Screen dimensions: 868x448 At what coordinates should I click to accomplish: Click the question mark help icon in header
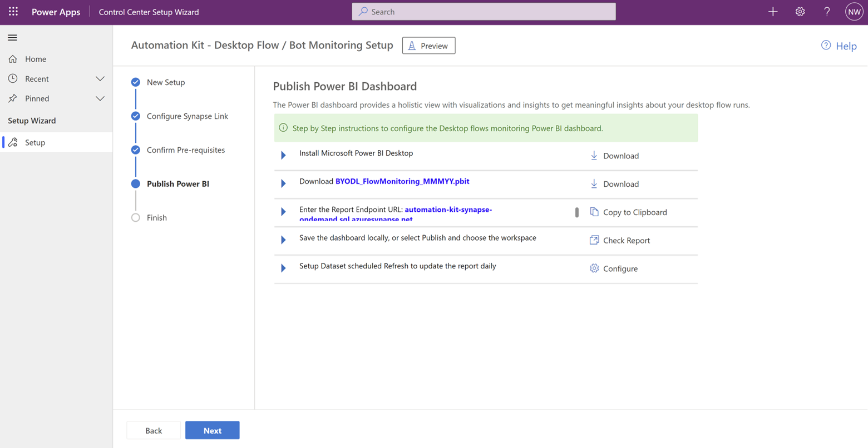(x=827, y=12)
